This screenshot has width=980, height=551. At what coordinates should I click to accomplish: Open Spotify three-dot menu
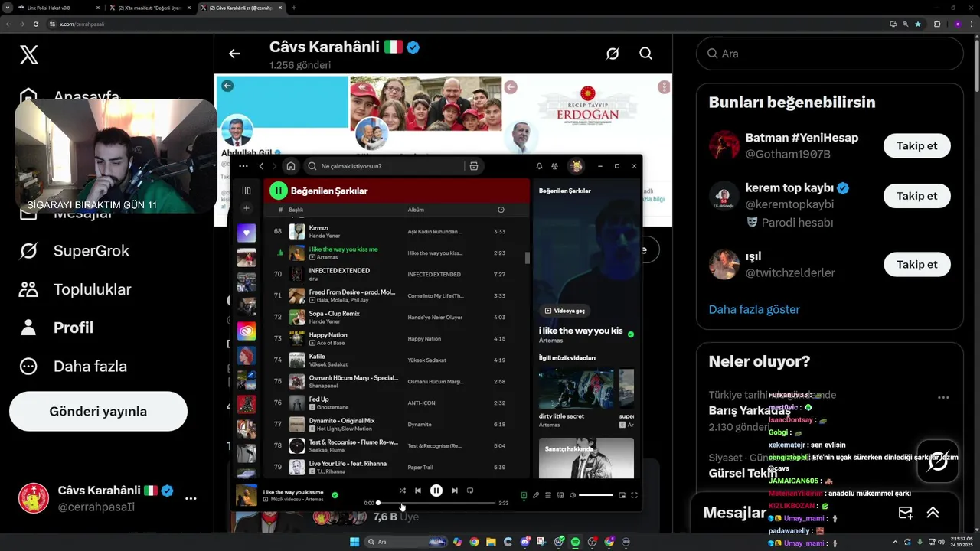click(243, 166)
